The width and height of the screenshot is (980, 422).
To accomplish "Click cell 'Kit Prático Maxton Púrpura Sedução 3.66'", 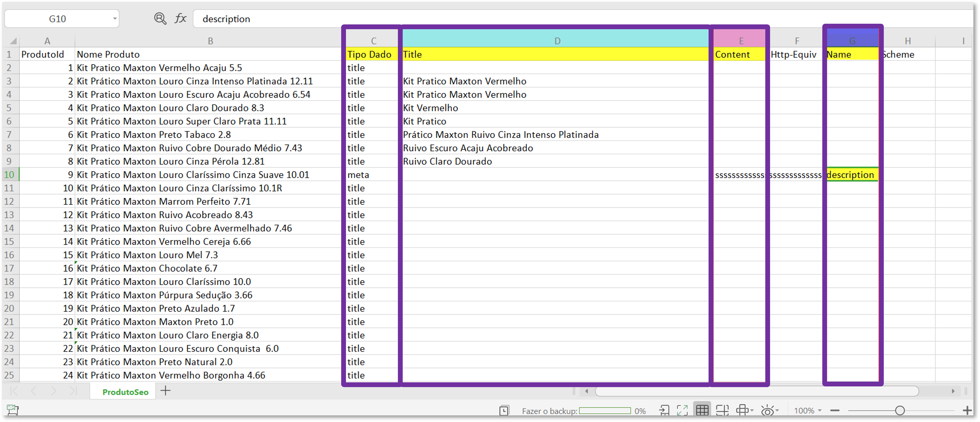I will tap(209, 295).
